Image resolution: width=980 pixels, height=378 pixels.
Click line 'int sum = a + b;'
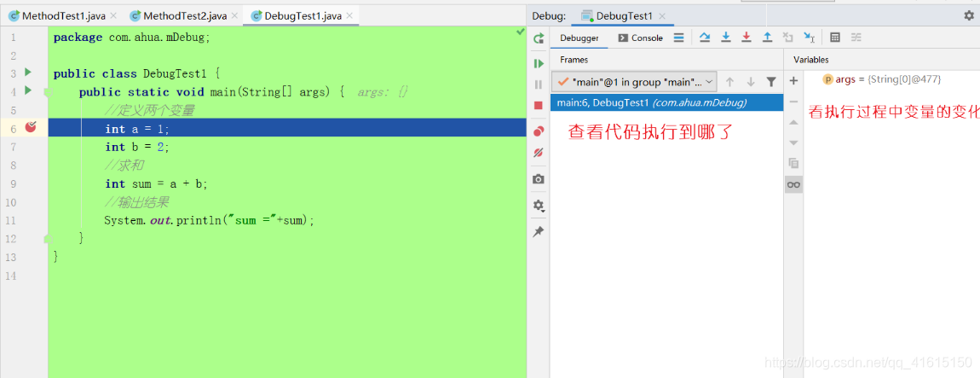[x=156, y=184]
